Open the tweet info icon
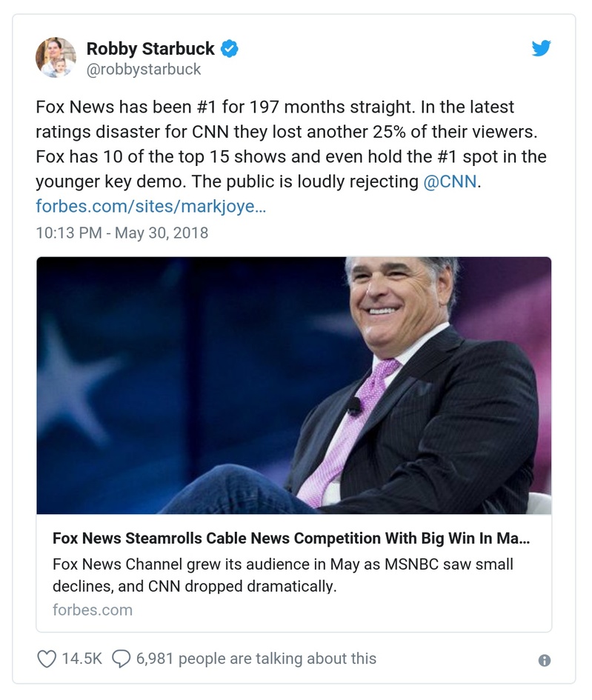The height and width of the screenshot is (700, 592). click(x=545, y=660)
